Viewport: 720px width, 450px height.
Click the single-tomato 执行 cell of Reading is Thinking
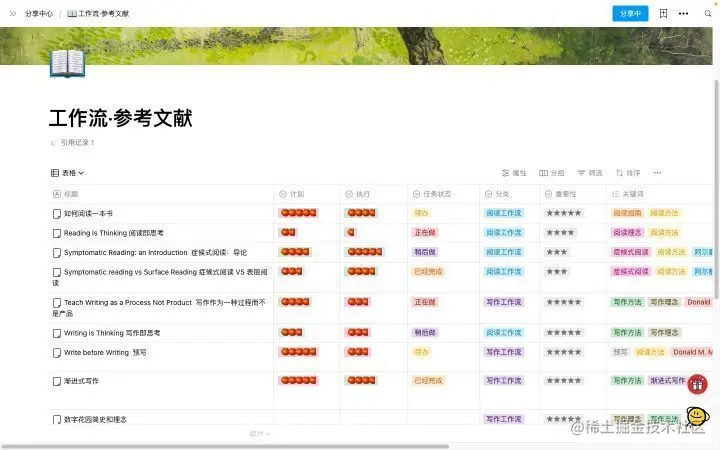[351, 232]
